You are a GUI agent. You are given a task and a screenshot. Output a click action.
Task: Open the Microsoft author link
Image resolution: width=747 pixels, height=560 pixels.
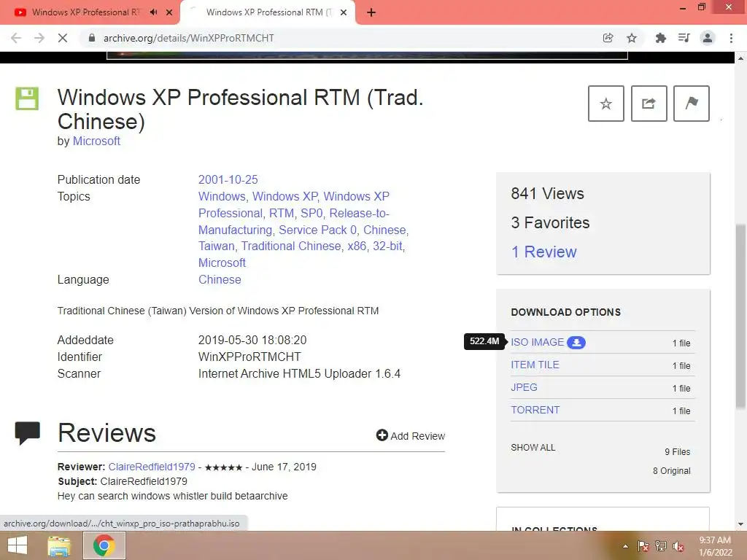pyautogui.click(x=96, y=141)
